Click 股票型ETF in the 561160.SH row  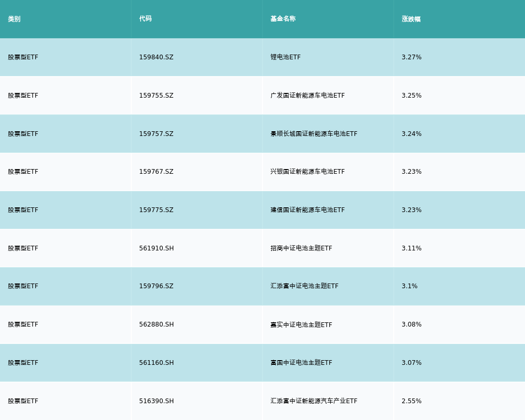[x=23, y=363]
